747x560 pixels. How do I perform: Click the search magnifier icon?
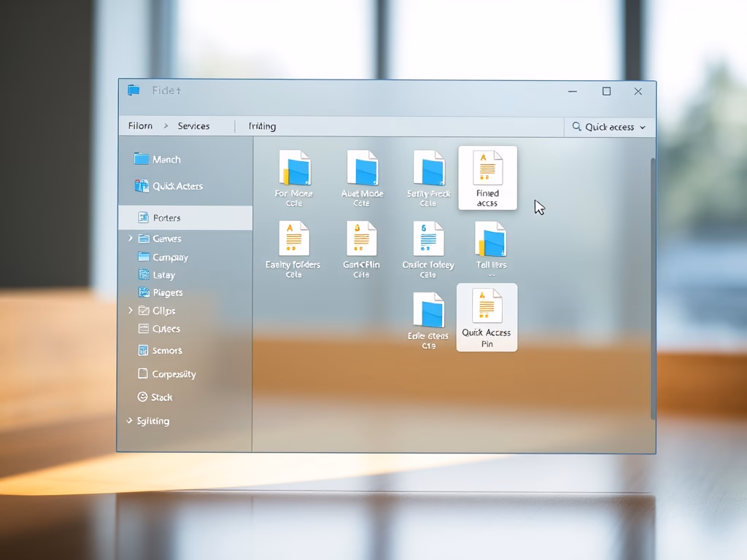(576, 126)
